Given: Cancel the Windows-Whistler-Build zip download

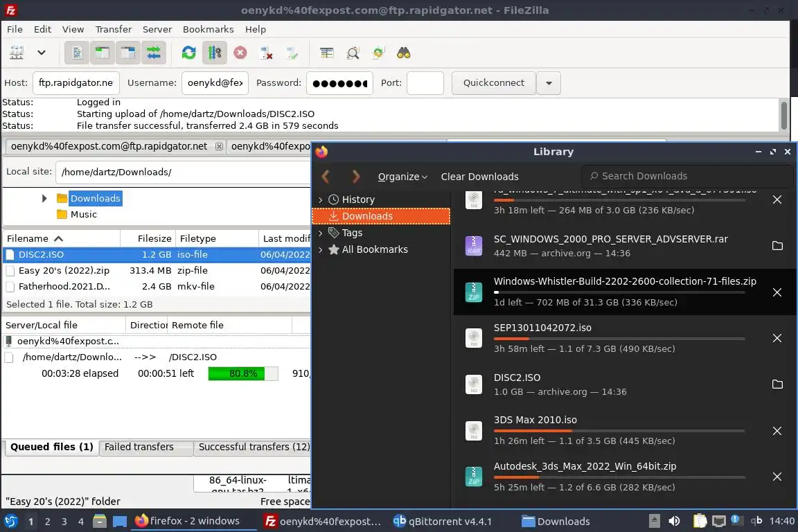Looking at the screenshot, I should [x=777, y=292].
